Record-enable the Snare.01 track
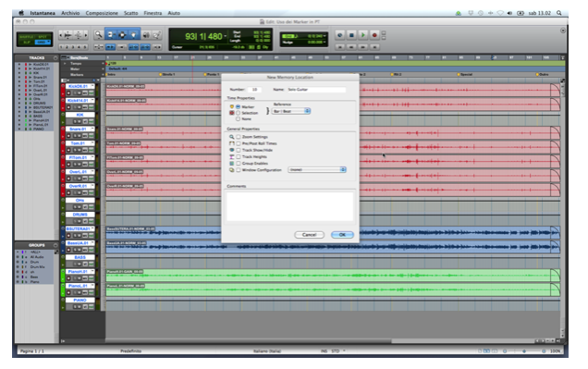Image resolution: width=588 pixels, height=369 pixels. (68, 136)
